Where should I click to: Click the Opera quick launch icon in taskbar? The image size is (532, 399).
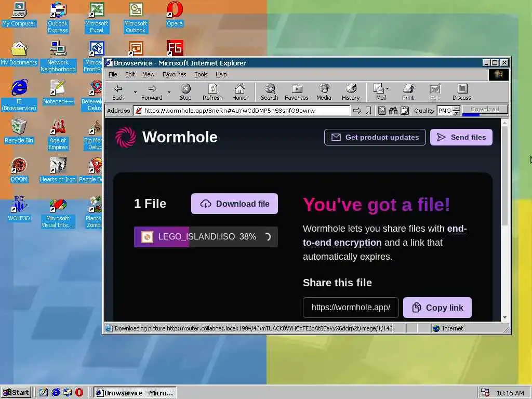tap(79, 393)
